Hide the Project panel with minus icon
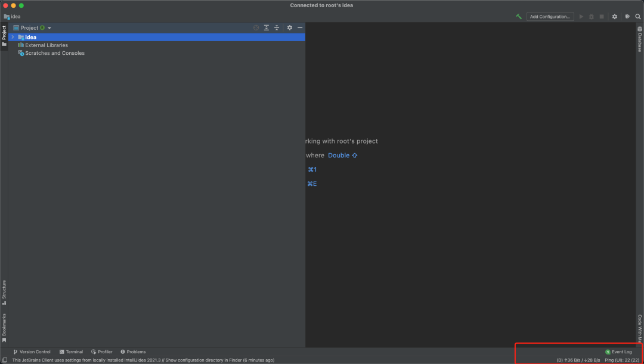The height and width of the screenshot is (364, 644). [300, 27]
